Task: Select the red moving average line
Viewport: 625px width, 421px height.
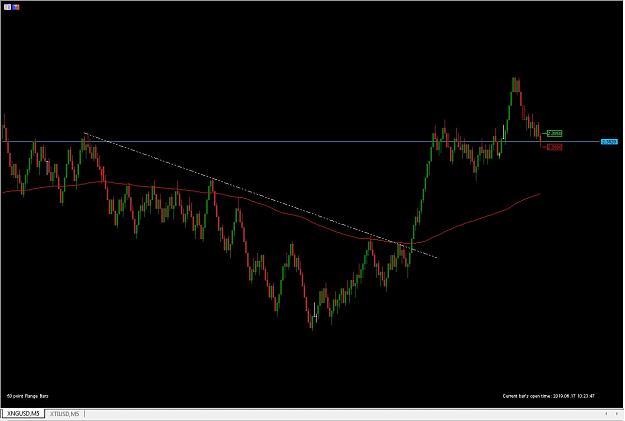Action: click(x=271, y=207)
